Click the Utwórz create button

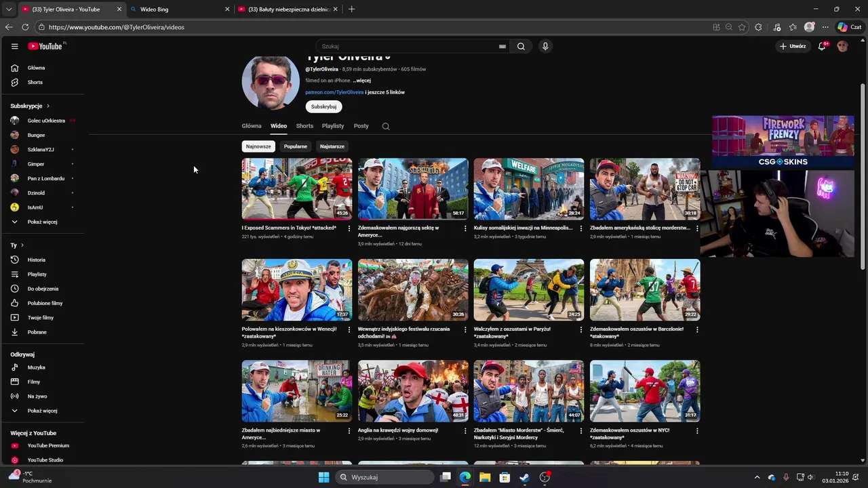coord(793,46)
